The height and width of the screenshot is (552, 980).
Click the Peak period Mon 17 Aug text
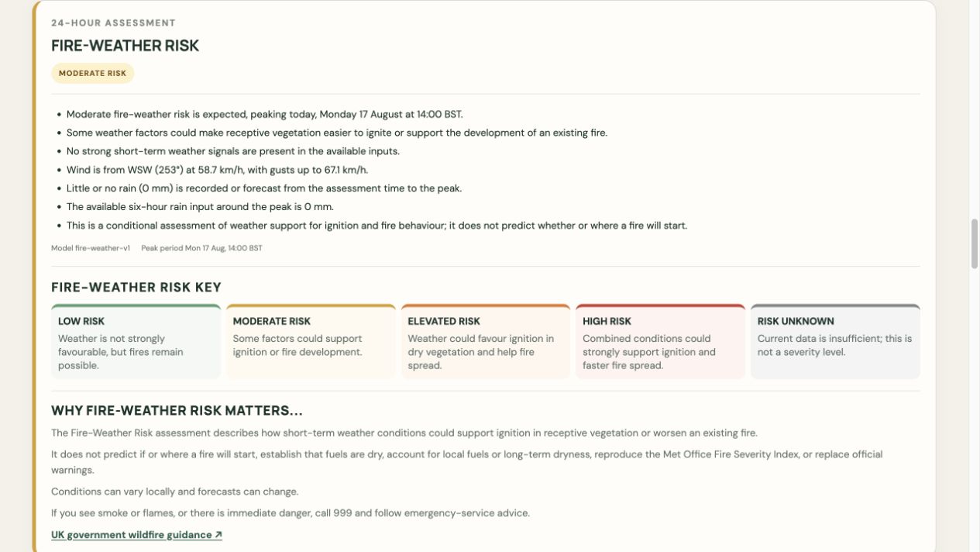[201, 248]
